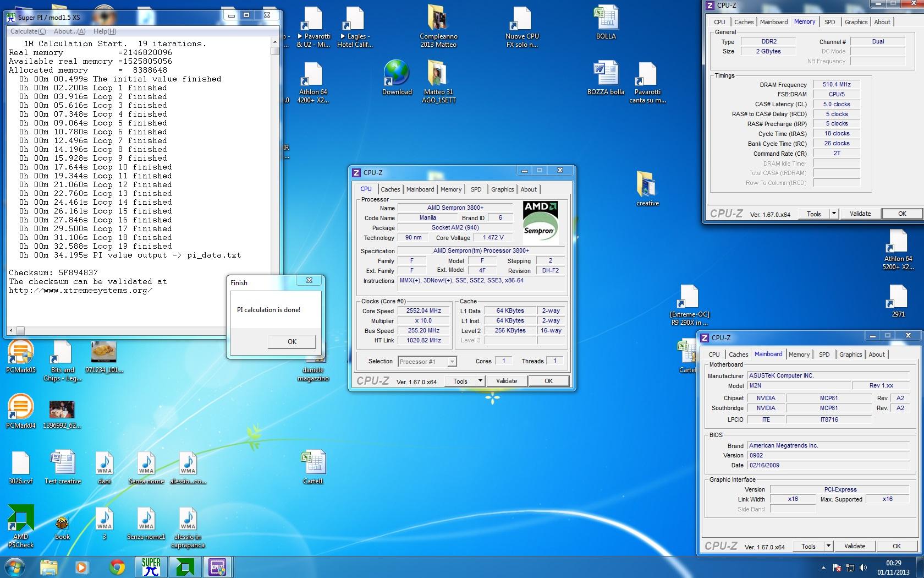Open the book desktop icon
The image size is (924, 578).
click(62, 527)
